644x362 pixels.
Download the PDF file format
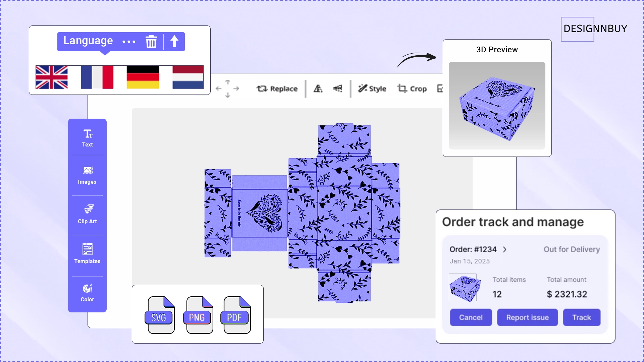[x=236, y=315]
